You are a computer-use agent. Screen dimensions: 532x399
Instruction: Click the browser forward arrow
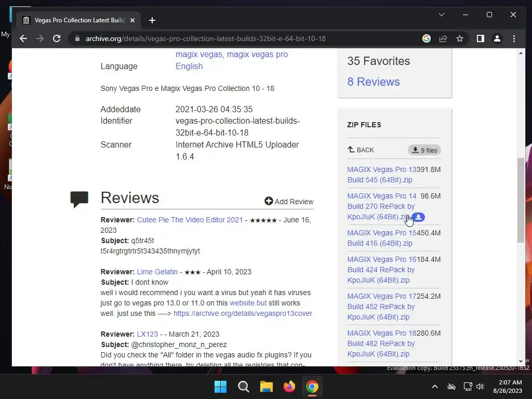pyautogui.click(x=40, y=38)
